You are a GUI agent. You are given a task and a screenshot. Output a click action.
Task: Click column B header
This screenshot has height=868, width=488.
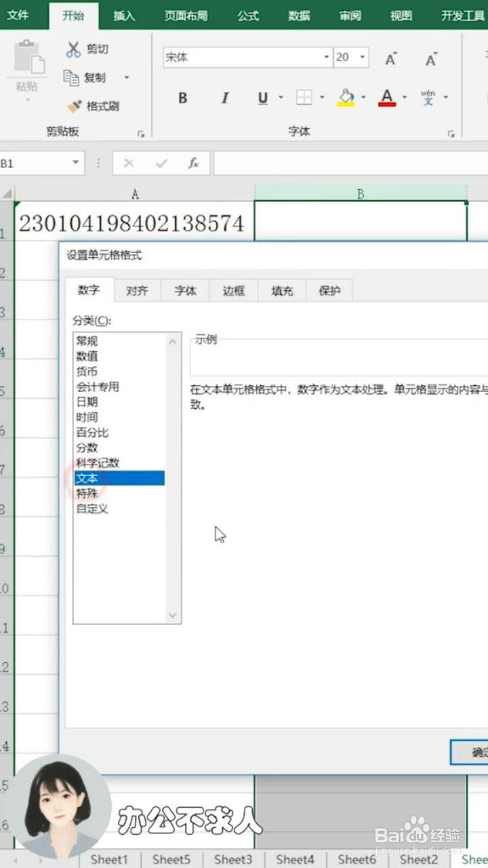(x=361, y=195)
